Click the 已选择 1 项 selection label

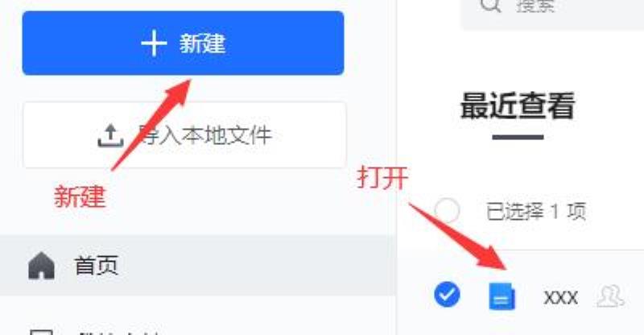[536, 211]
